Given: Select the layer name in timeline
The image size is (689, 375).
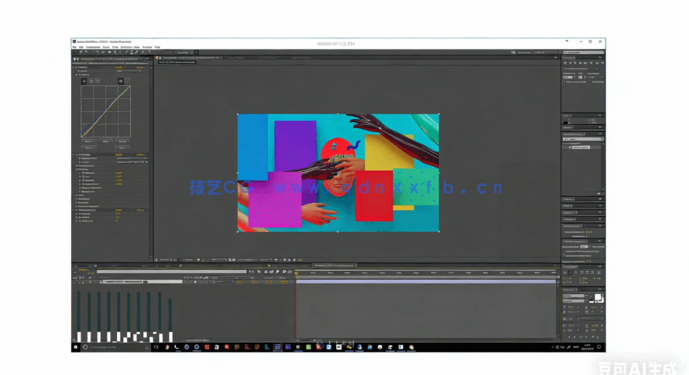Looking at the screenshot, I should pyautogui.click(x=141, y=282).
